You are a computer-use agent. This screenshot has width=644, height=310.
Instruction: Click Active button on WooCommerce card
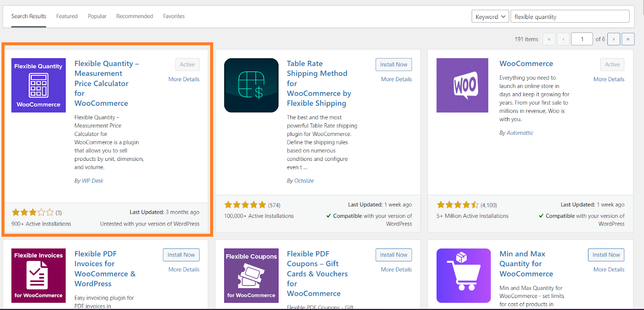tap(612, 64)
